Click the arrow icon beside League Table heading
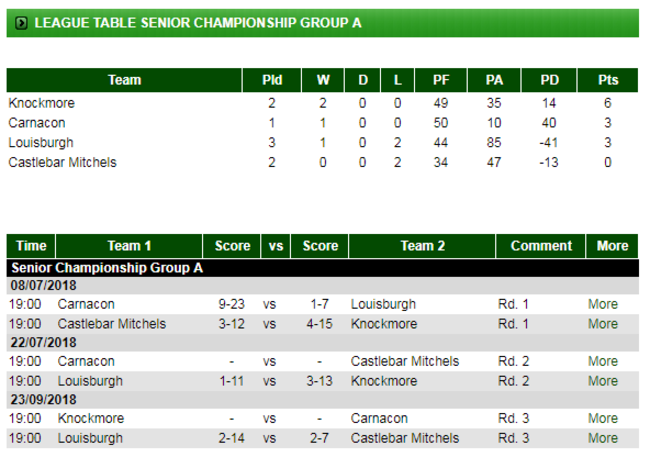 (x=22, y=22)
